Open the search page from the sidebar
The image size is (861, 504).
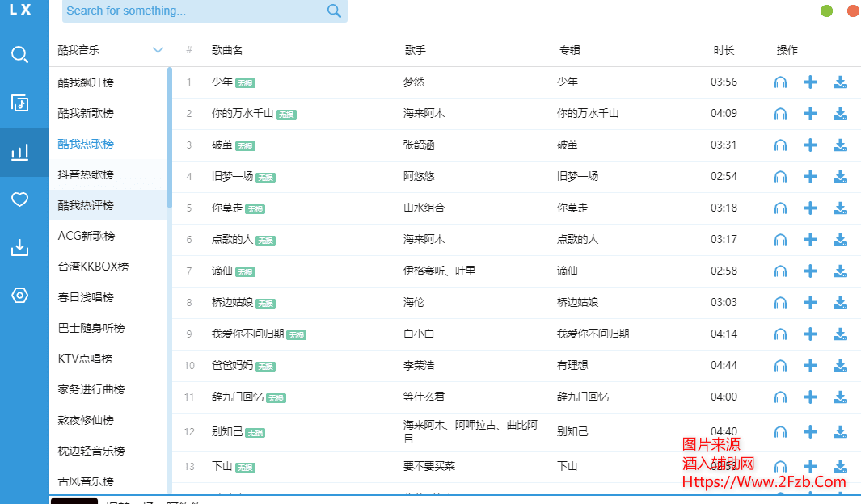pyautogui.click(x=20, y=55)
